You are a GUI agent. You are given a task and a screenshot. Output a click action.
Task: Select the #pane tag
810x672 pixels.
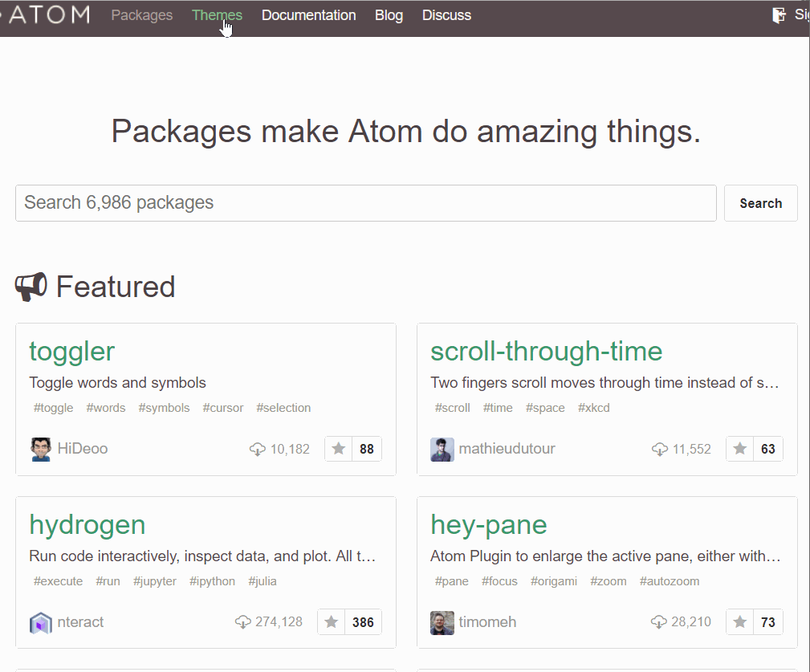pyautogui.click(x=451, y=581)
